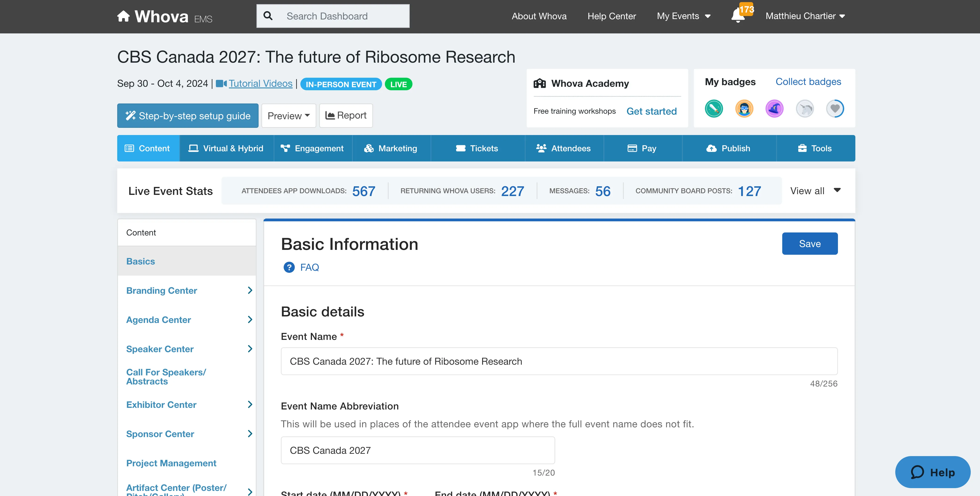Click the Virtual & Hybrid laptop icon
The image size is (980, 496).
coord(193,148)
